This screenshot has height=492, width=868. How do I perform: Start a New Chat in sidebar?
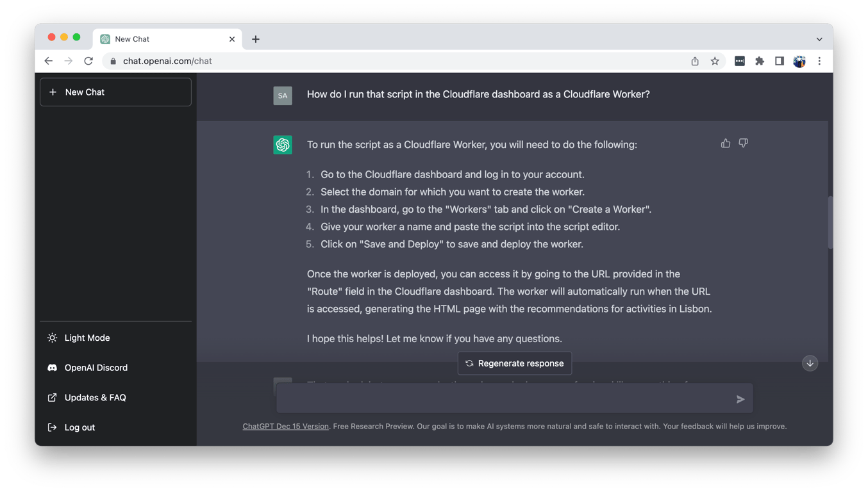(x=115, y=92)
